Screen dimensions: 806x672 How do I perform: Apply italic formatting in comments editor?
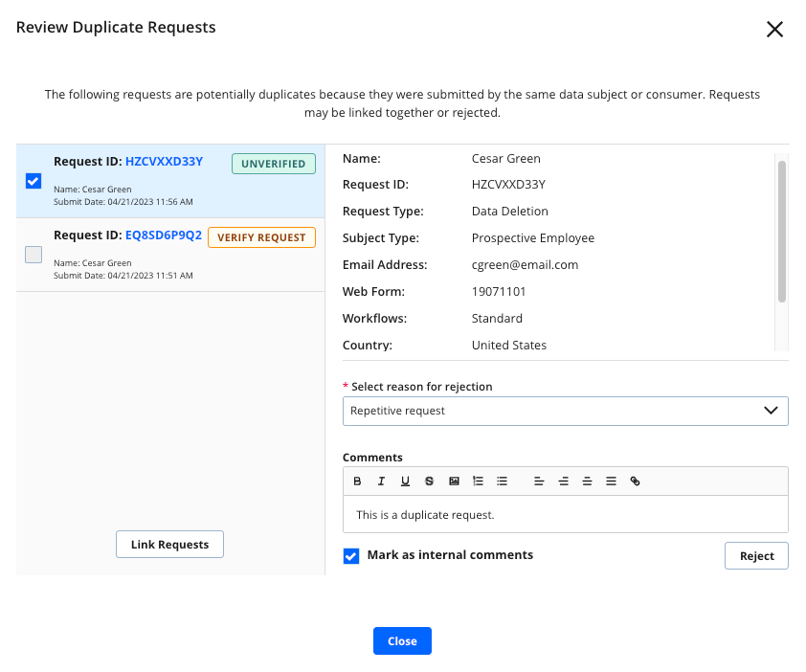[x=381, y=482]
